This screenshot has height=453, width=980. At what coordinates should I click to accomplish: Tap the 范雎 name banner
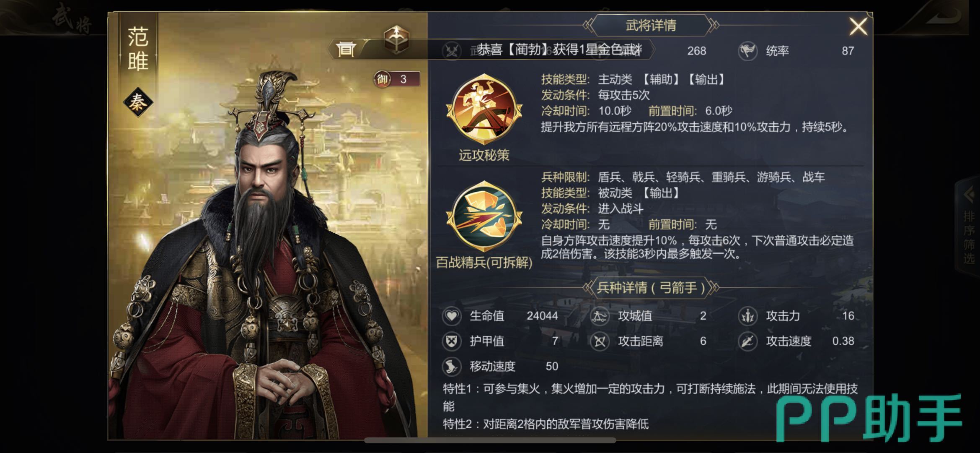coord(138,49)
